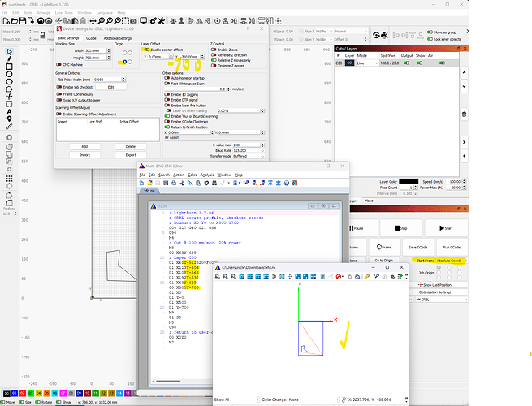532x406 pixels.
Task: Click the yellow key icon in plot viewer toolbar
Action: point(367,277)
